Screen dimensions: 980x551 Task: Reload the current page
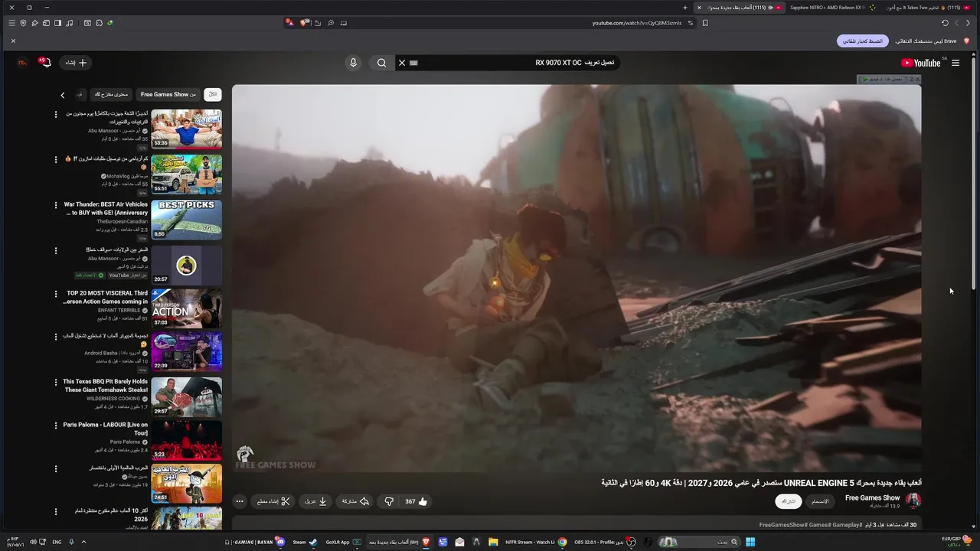click(x=945, y=23)
